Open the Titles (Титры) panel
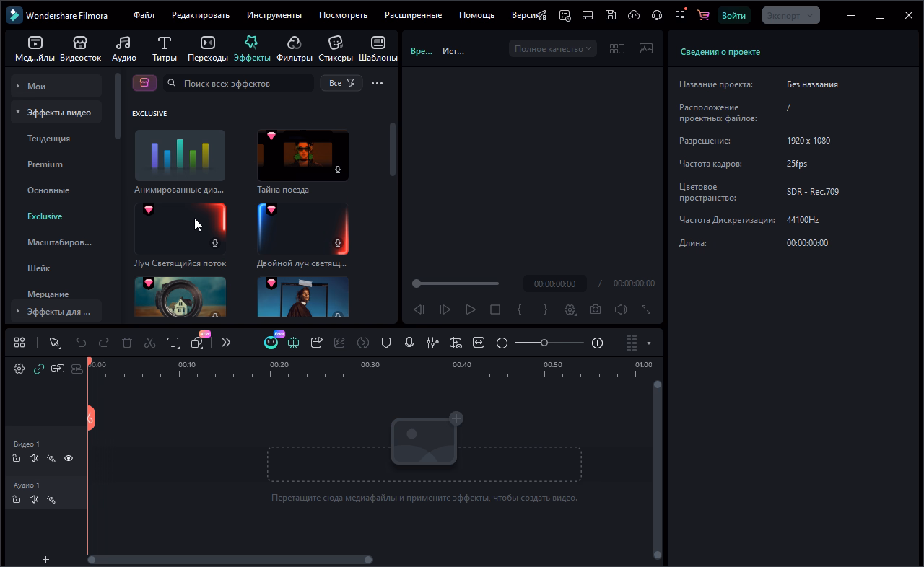Image resolution: width=924 pixels, height=567 pixels. tap(164, 48)
